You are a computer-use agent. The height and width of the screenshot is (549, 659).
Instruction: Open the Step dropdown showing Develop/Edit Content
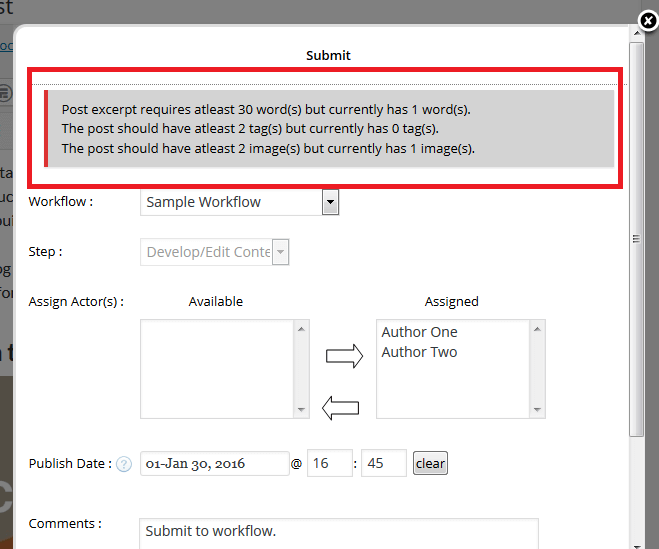point(281,252)
